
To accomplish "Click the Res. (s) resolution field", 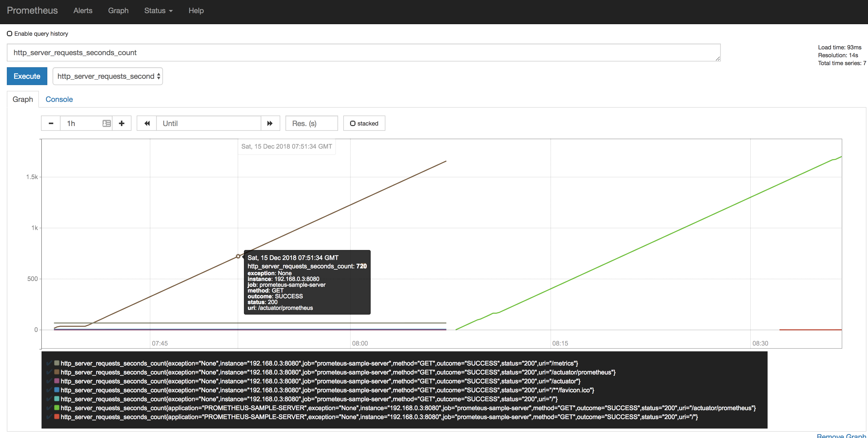I will [311, 124].
